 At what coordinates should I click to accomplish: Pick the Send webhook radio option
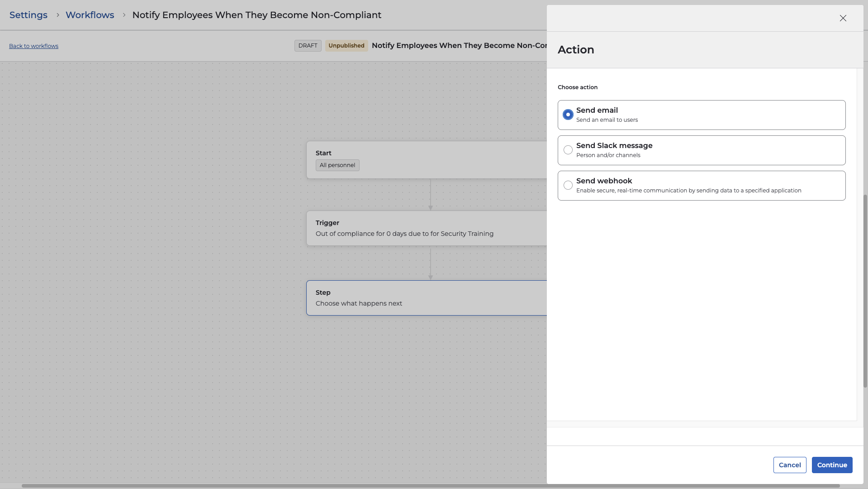568,185
